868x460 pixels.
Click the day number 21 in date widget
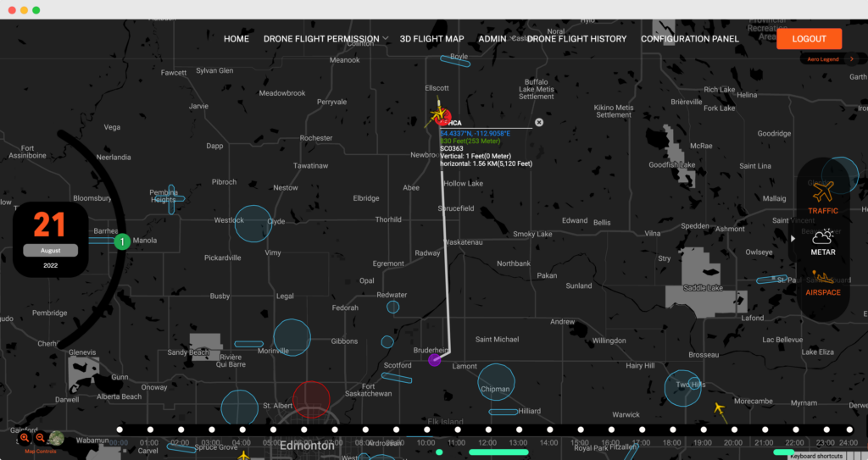coord(50,224)
